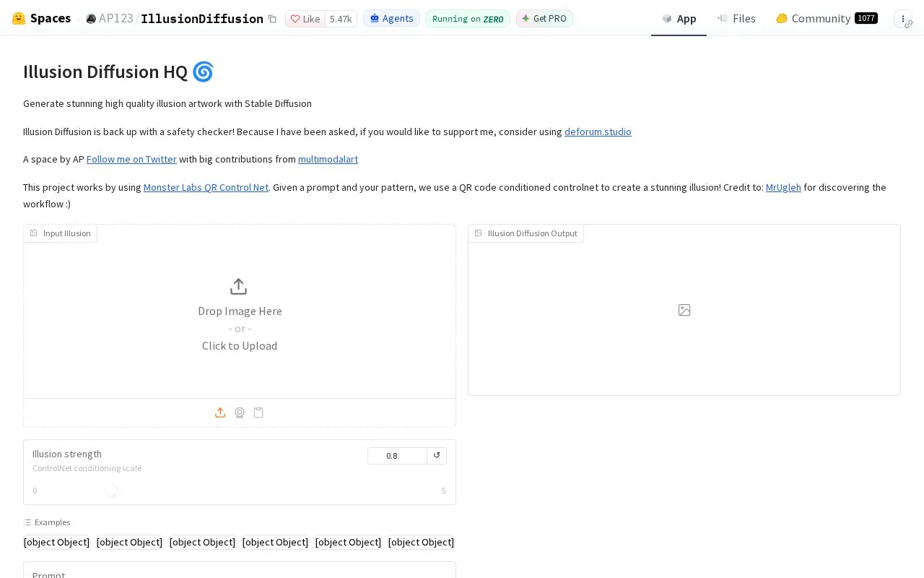Click the Illusion strength slider handle
This screenshot has height=578, width=924.
click(110, 490)
